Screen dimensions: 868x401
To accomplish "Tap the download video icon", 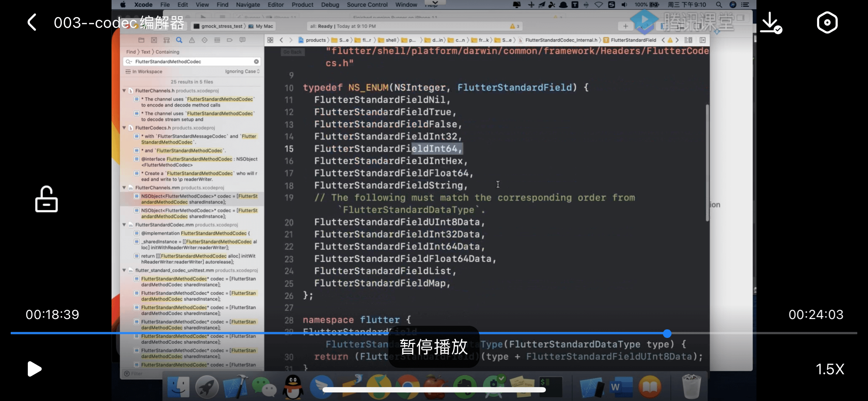I will pyautogui.click(x=770, y=22).
